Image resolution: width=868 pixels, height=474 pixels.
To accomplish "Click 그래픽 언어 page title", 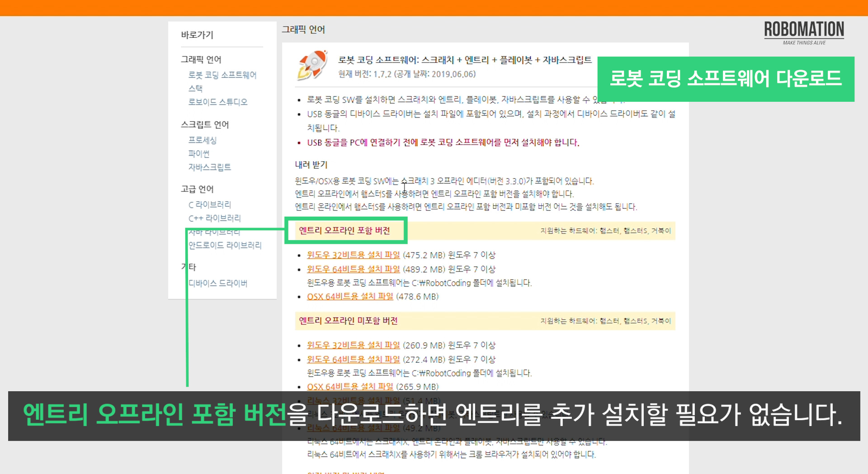I will click(303, 29).
